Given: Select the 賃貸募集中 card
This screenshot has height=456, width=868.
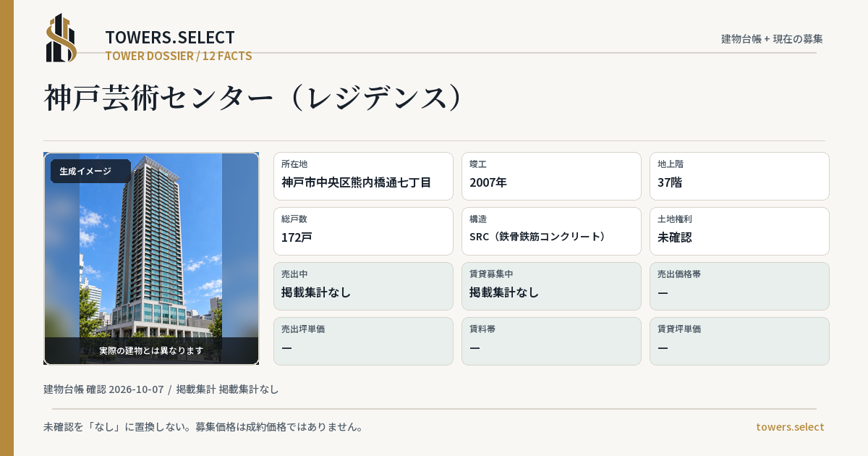Looking at the screenshot, I should click(x=551, y=286).
